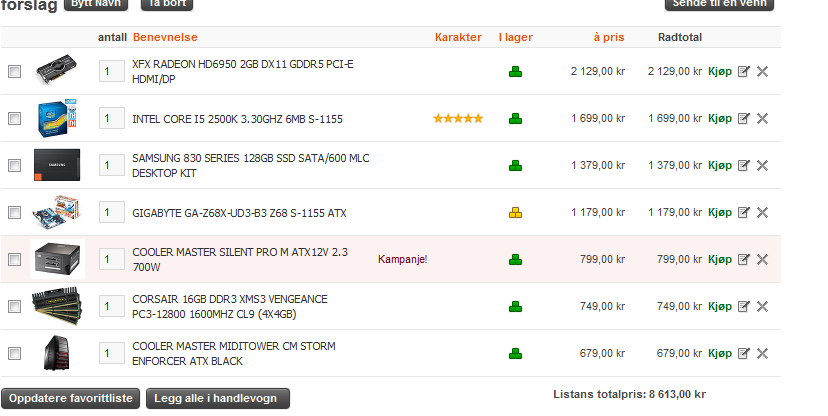
Task: Check green stock icon for Intel Core I5
Action: [515, 119]
